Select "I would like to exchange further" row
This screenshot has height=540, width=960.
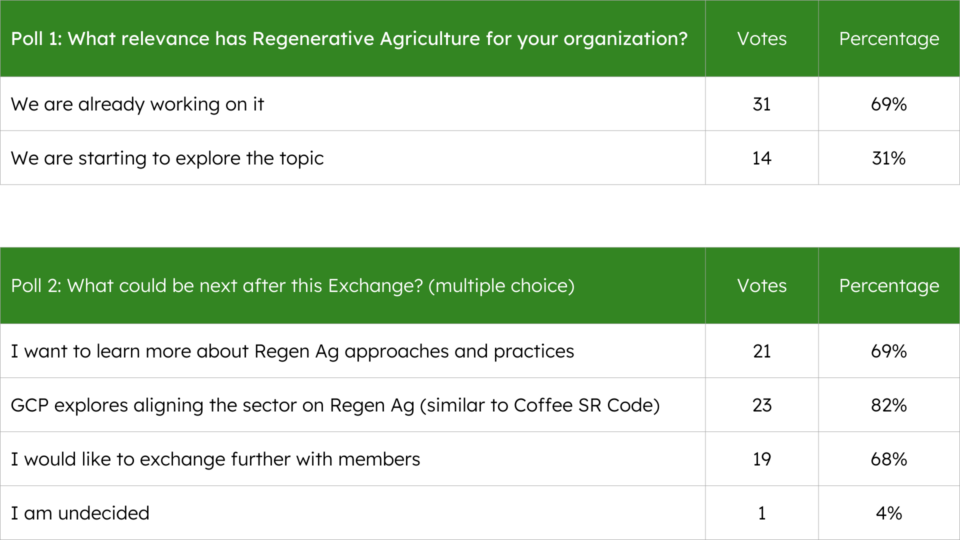(x=216, y=459)
